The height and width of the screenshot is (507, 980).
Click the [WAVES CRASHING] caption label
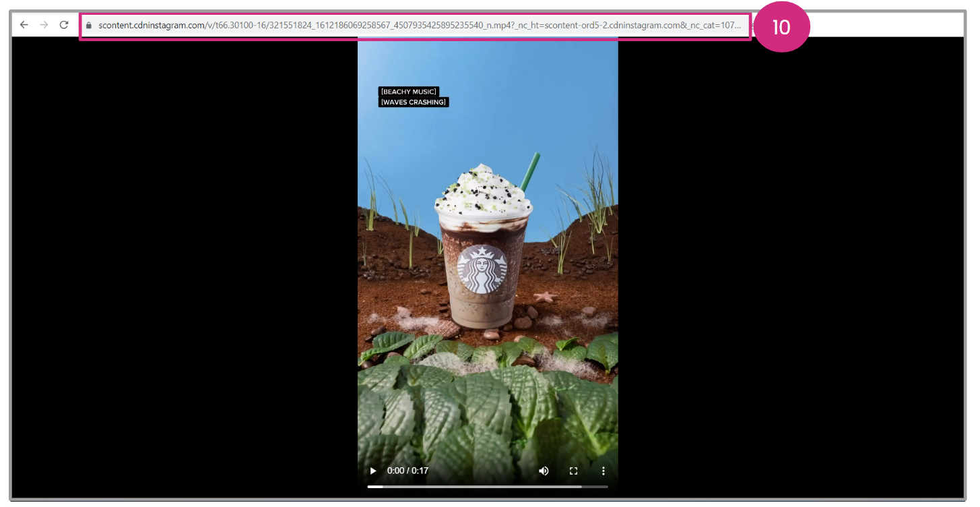coord(413,102)
